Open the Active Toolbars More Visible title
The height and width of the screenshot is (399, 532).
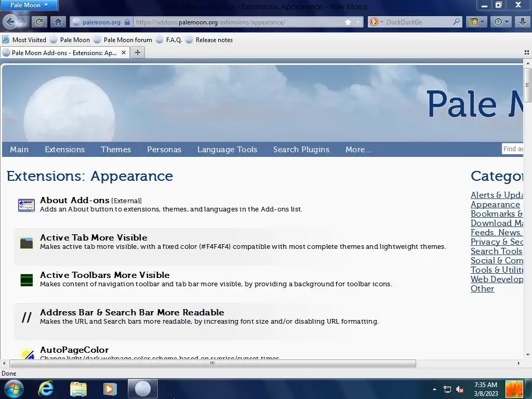(x=105, y=275)
